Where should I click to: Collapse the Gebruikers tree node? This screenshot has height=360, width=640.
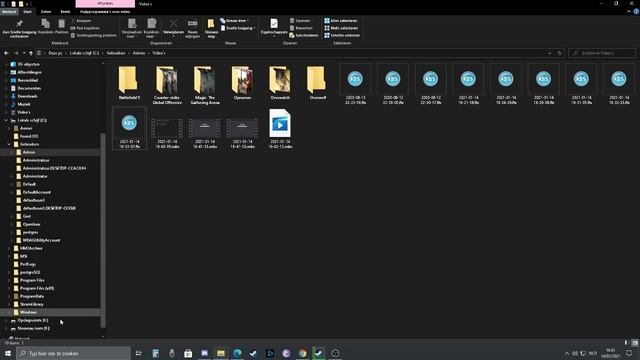[9, 144]
